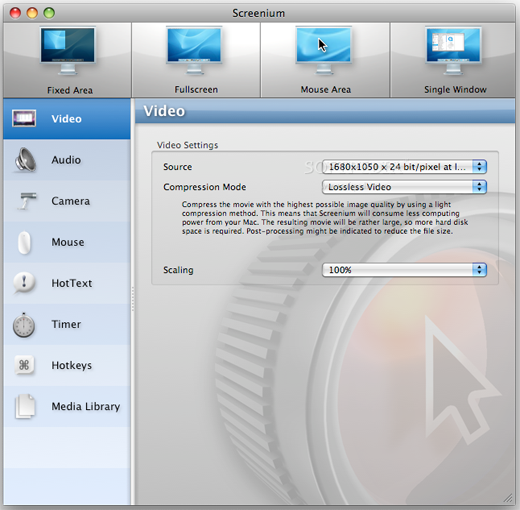Go to the Mouse settings label
Image resolution: width=520 pixels, height=510 pixels.
pyautogui.click(x=68, y=242)
